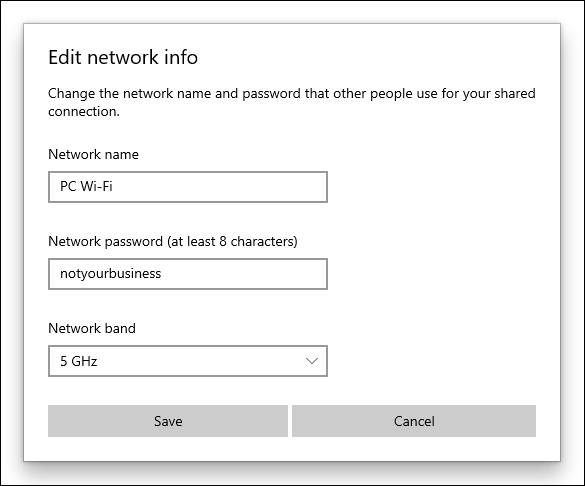The width and height of the screenshot is (585, 486).
Task: Click the Edit network info heading
Action: (123, 57)
